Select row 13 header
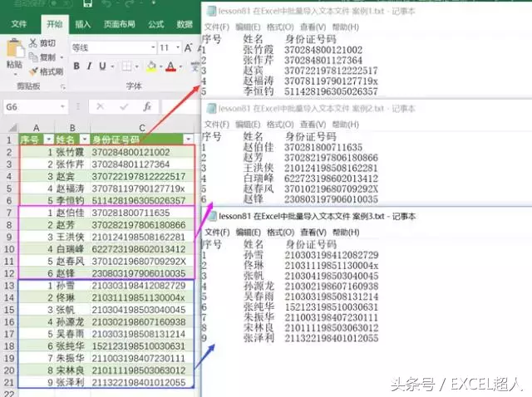Image resolution: width=532 pixels, height=397 pixels. coord(9,286)
